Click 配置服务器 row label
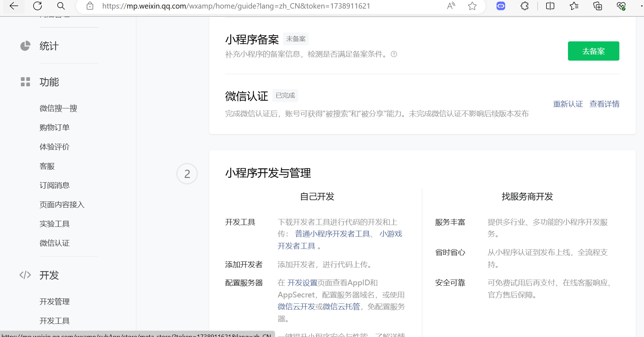 tap(244, 282)
